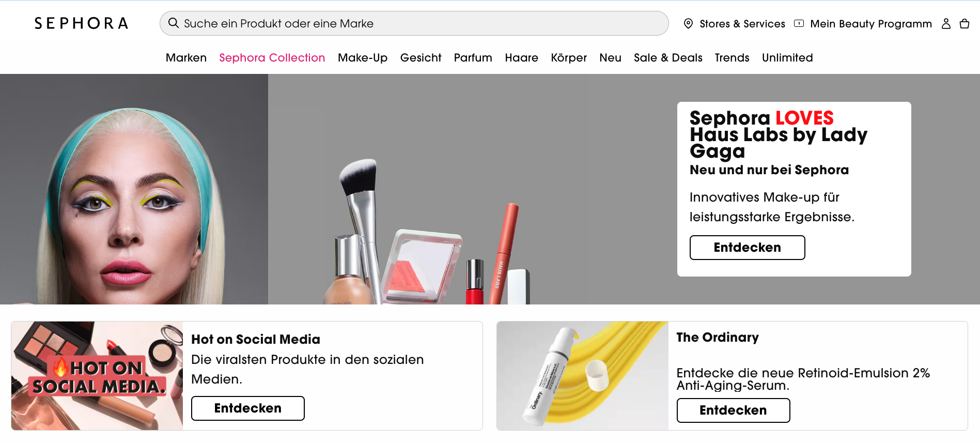980x443 pixels.
Task: Click Entdecken for The Ordinary serum
Action: (x=733, y=410)
